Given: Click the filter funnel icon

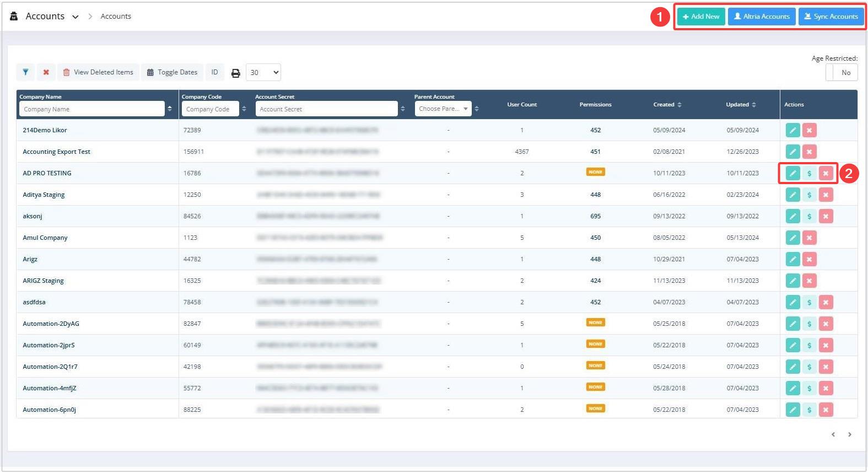Looking at the screenshot, I should click(25, 72).
